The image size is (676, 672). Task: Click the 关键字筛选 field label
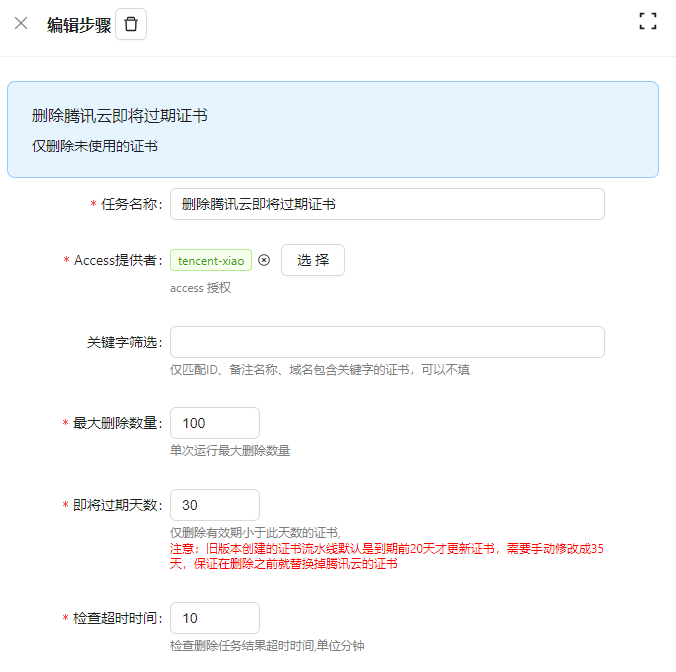(x=124, y=342)
